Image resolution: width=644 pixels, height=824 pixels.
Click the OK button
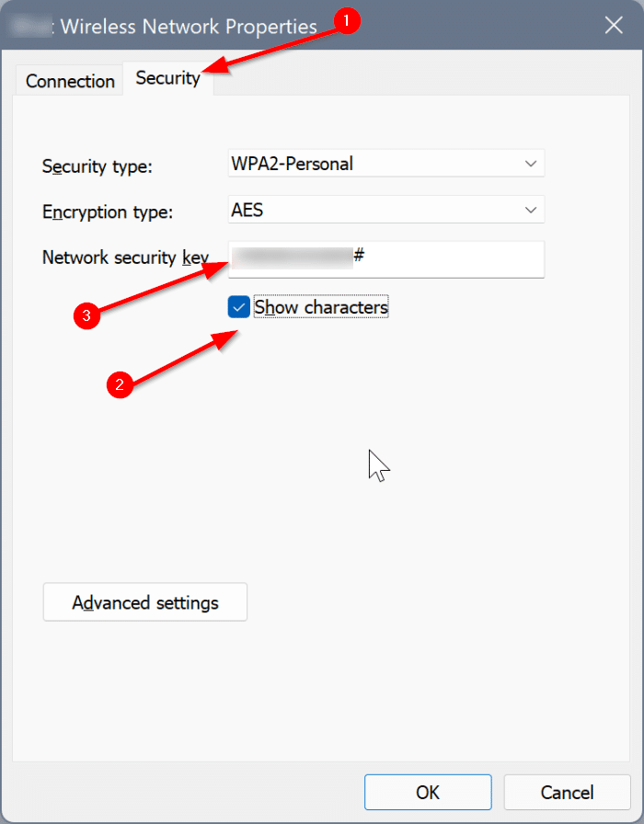tap(428, 792)
